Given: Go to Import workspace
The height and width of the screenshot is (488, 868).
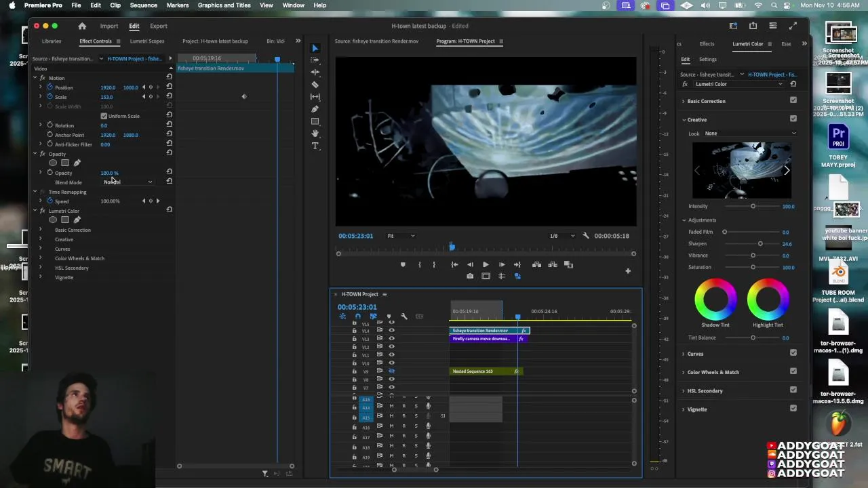Looking at the screenshot, I should click(x=109, y=26).
